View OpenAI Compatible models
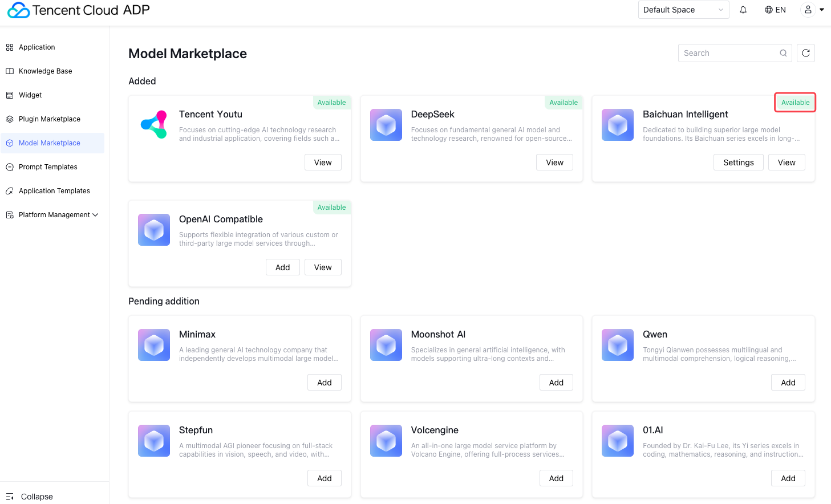 (x=323, y=267)
